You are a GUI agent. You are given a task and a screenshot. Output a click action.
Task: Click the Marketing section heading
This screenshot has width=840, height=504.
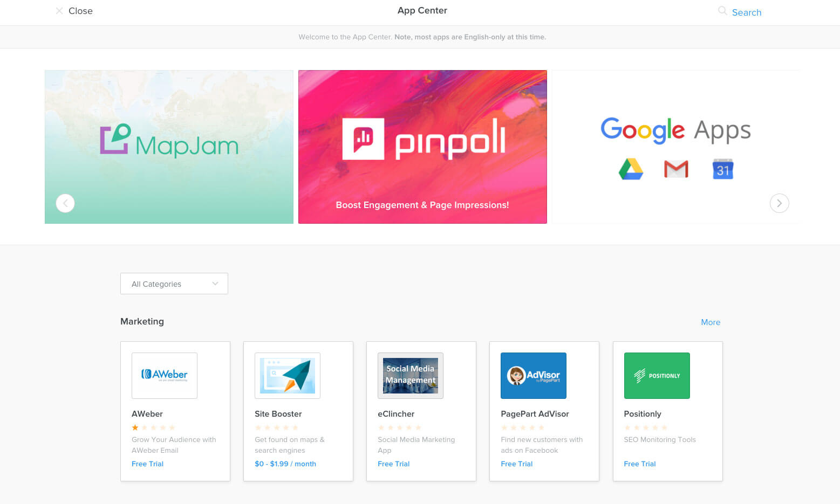142,321
